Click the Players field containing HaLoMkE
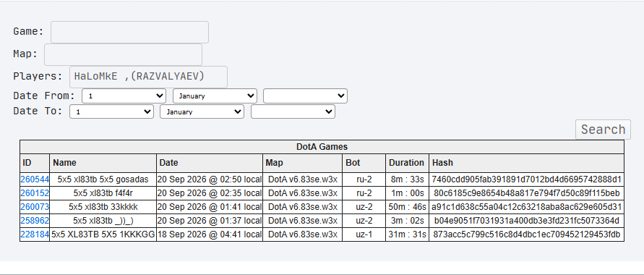Viewport: 644px width, 275px height. (x=148, y=77)
